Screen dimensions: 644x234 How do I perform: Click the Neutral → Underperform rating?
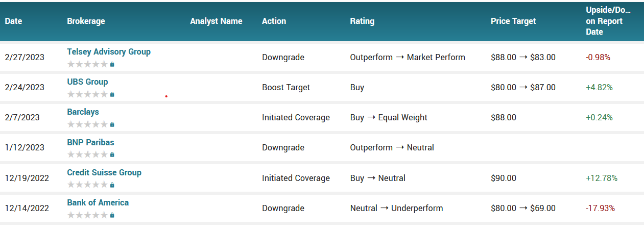tap(396, 208)
